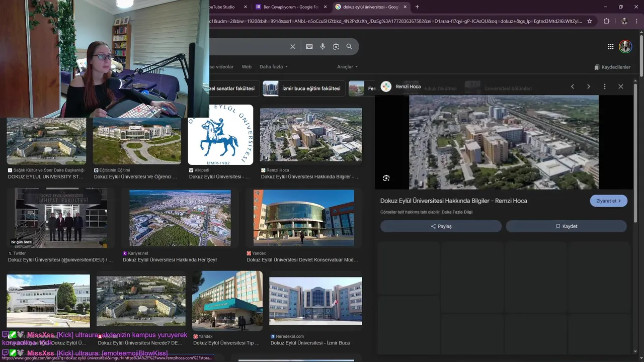Open the Sağlık Kültür ve Spor campus thumbnail
The width and height of the screenshot is (644, 362).
click(x=46, y=140)
